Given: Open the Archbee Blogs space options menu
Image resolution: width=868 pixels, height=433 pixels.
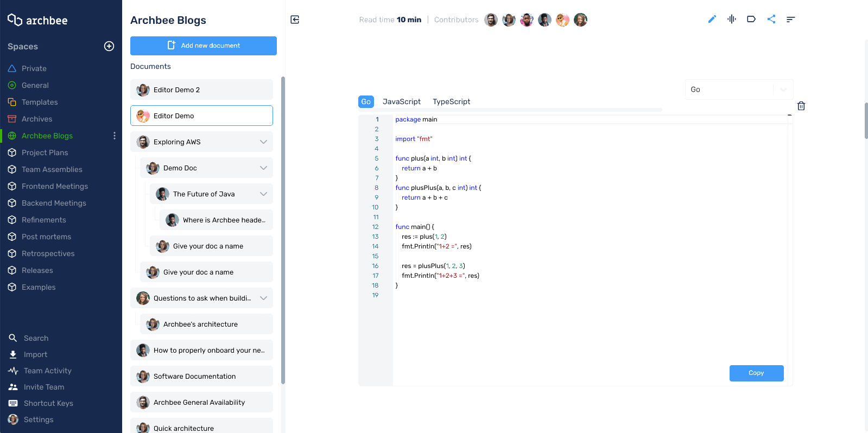Looking at the screenshot, I should 114,136.
